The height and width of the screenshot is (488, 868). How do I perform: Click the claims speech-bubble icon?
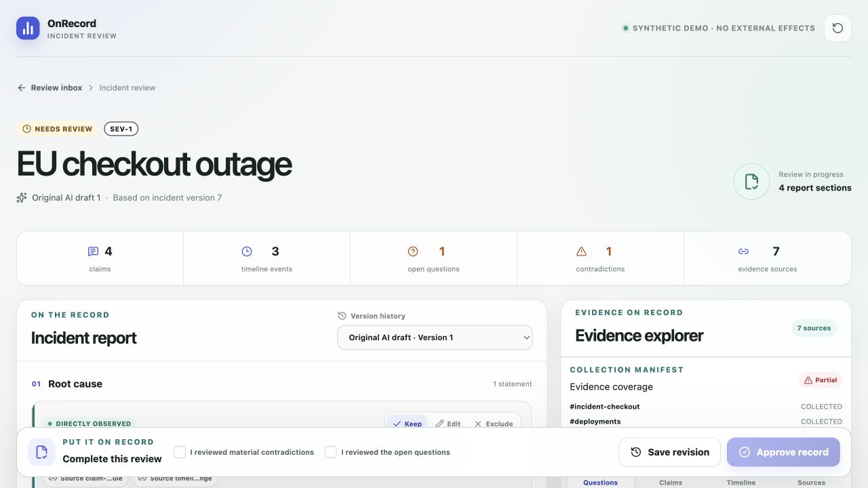click(x=93, y=251)
